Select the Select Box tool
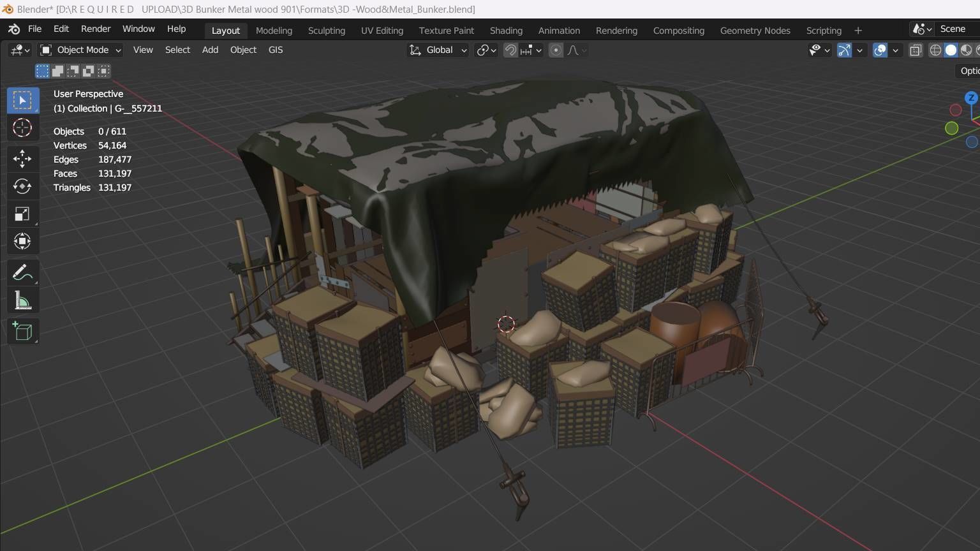 click(x=23, y=101)
